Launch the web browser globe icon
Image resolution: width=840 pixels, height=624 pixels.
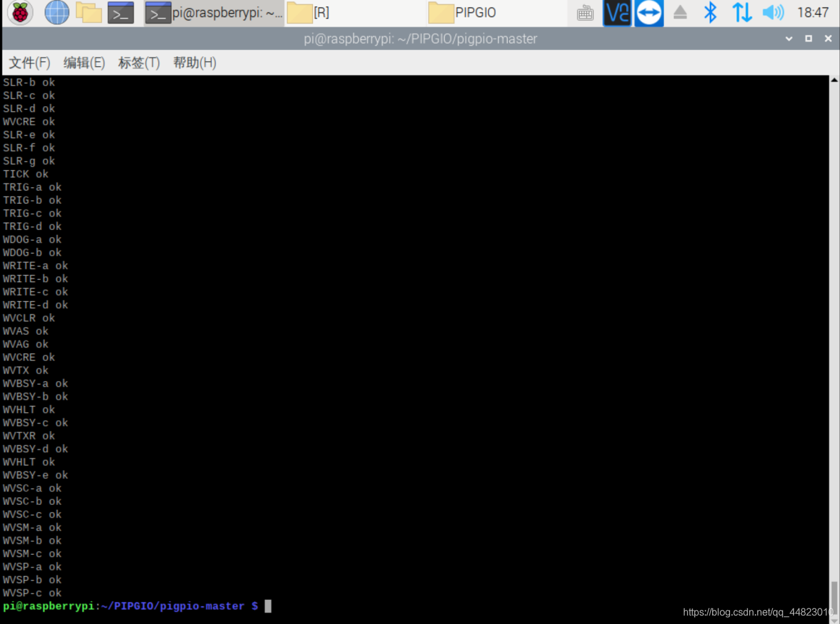coord(57,12)
